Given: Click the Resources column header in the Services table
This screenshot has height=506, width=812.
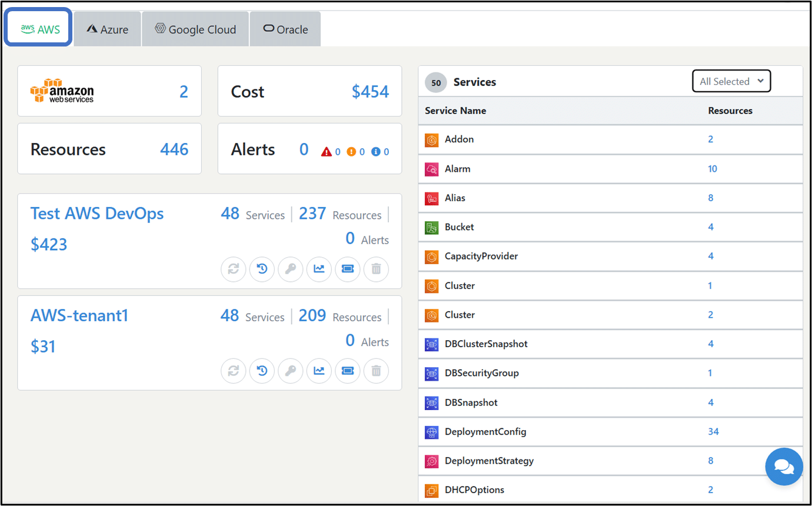Looking at the screenshot, I should coord(730,111).
